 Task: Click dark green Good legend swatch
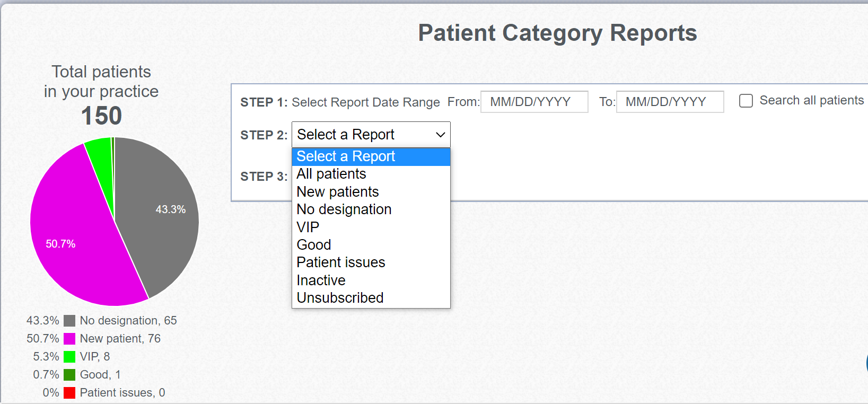(69, 375)
